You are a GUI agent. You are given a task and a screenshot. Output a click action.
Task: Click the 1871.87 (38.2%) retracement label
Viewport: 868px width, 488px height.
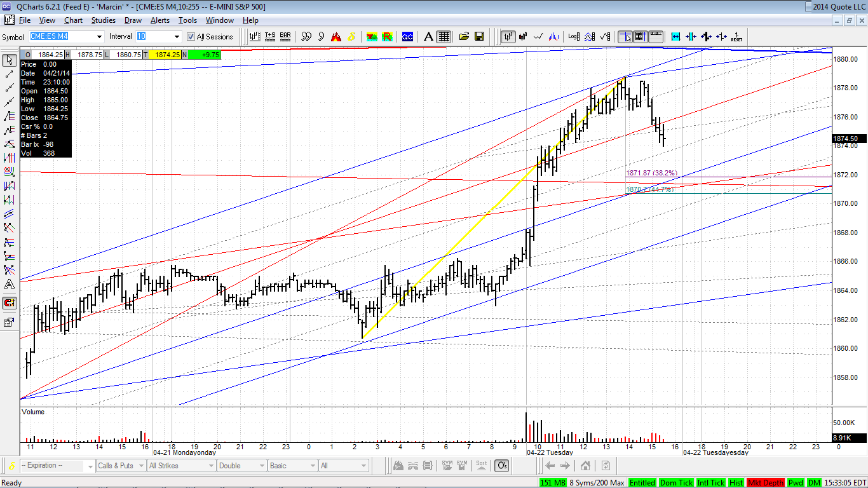(x=652, y=173)
